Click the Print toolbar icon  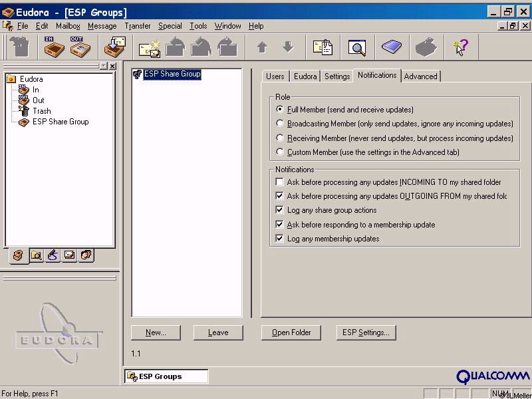pos(426,47)
